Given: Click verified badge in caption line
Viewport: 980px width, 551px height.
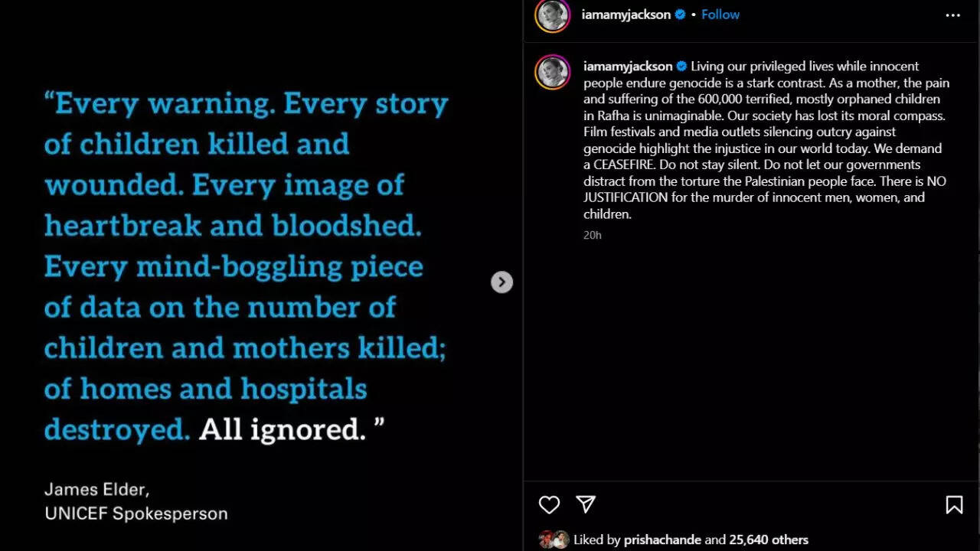Looking at the screenshot, I should pyautogui.click(x=681, y=66).
